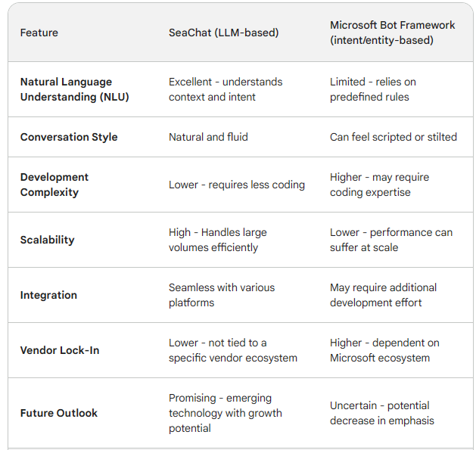Select the "Integration" row label

pos(48,295)
